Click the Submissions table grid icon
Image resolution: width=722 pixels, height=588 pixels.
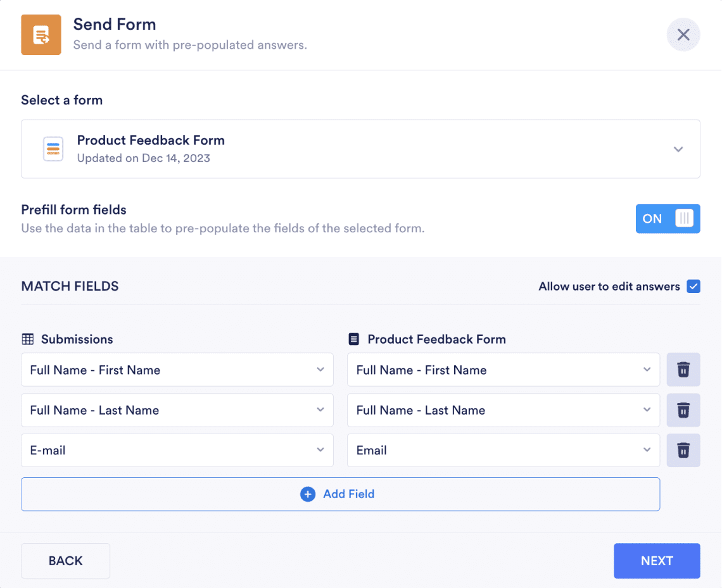[28, 339]
